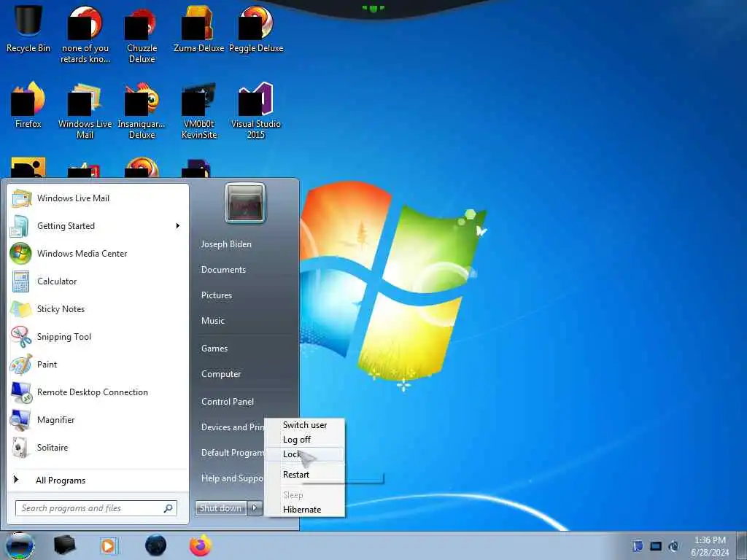Click the clock showing 1:36 PM
747x560 pixels.
pyautogui.click(x=710, y=540)
